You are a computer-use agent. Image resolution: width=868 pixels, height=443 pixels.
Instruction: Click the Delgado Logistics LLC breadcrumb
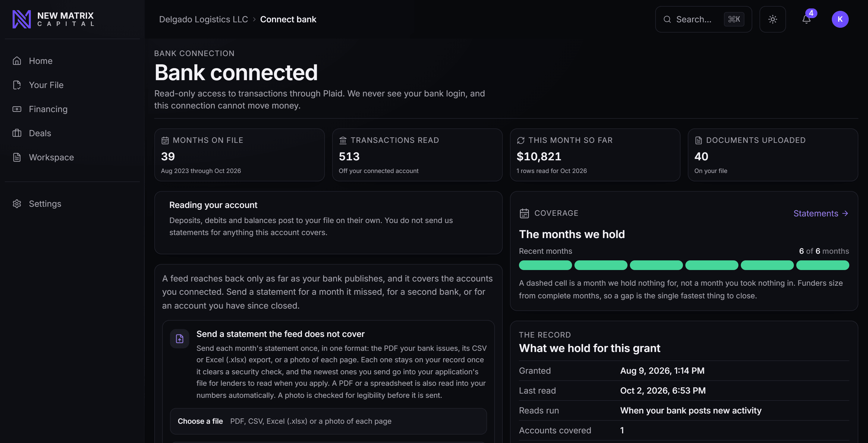coord(203,19)
